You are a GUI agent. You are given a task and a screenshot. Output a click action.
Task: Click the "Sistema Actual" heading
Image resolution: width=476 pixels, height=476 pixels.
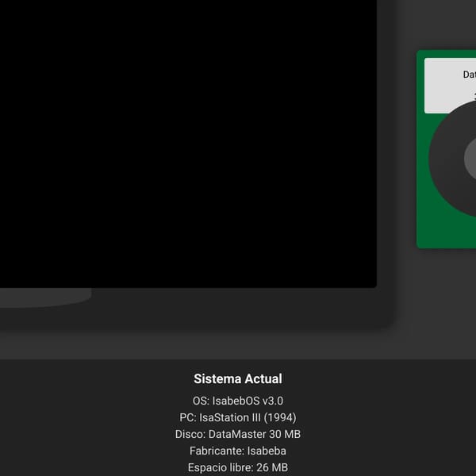tap(238, 378)
